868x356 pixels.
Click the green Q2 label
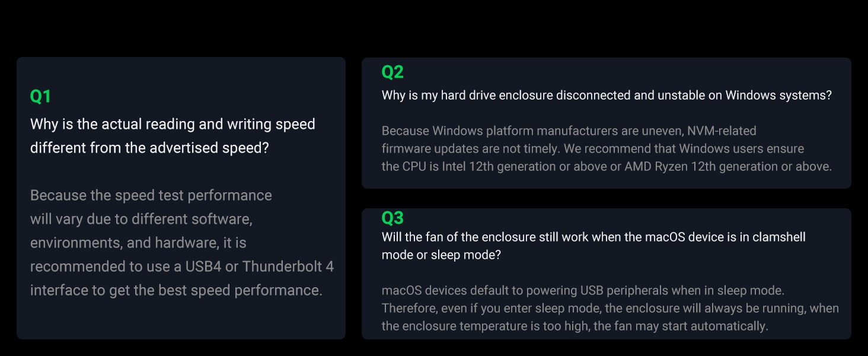[x=392, y=72]
